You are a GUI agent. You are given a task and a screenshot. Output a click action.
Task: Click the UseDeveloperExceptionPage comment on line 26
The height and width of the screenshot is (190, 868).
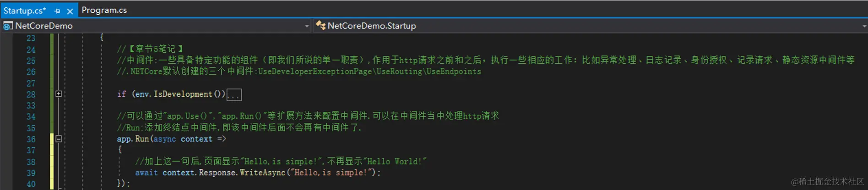click(x=315, y=72)
